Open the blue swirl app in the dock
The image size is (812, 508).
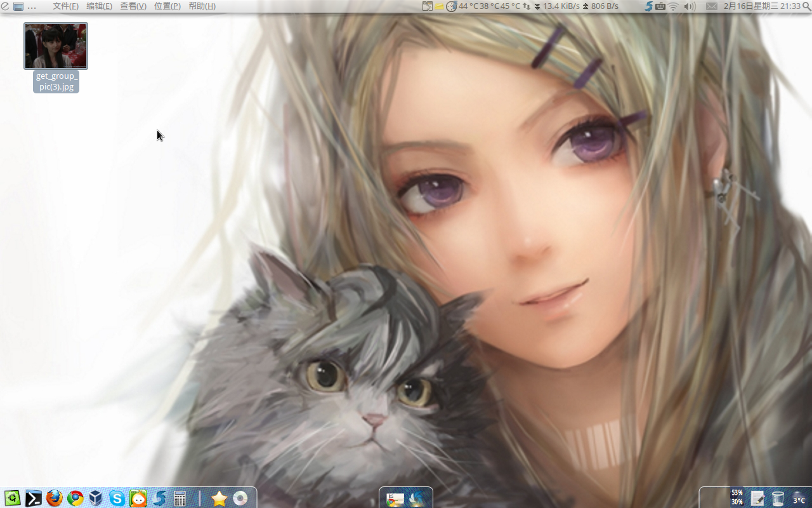point(159,498)
